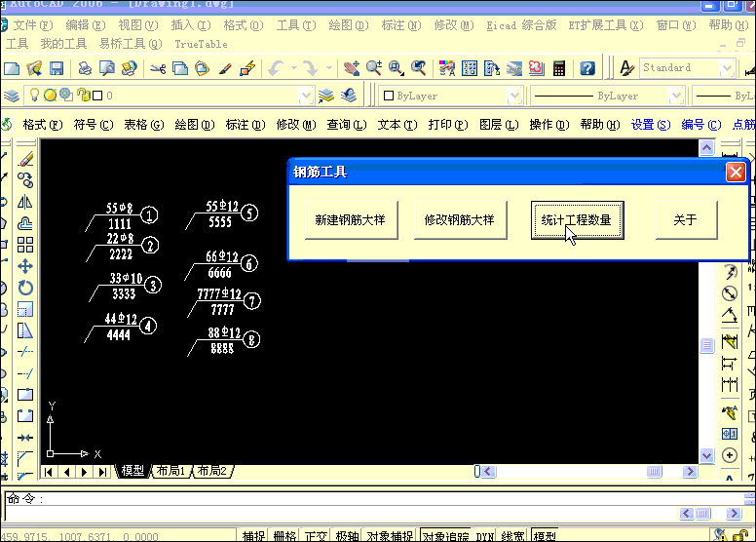Select the Array tool grid icon

coord(25,245)
